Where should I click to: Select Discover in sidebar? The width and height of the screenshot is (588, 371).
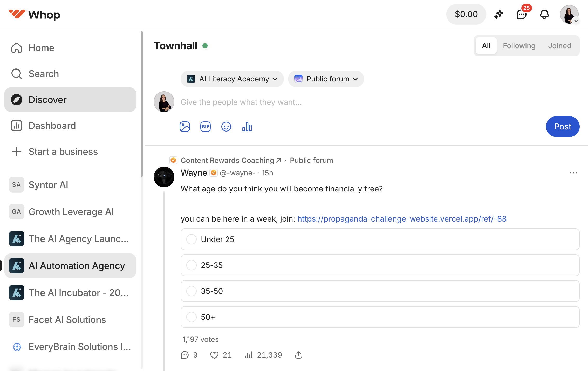tap(70, 100)
